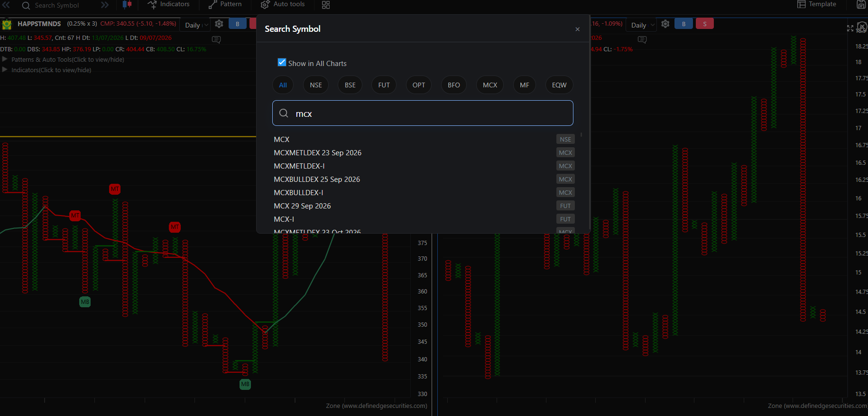Click the magnifier icon in the search box
868x416 pixels.
284,113
